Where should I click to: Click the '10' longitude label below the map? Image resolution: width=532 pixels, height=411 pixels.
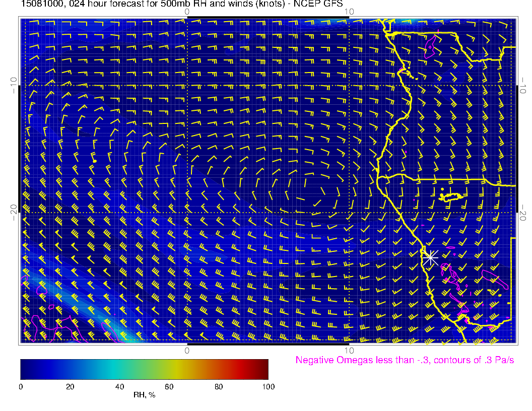[349, 350]
